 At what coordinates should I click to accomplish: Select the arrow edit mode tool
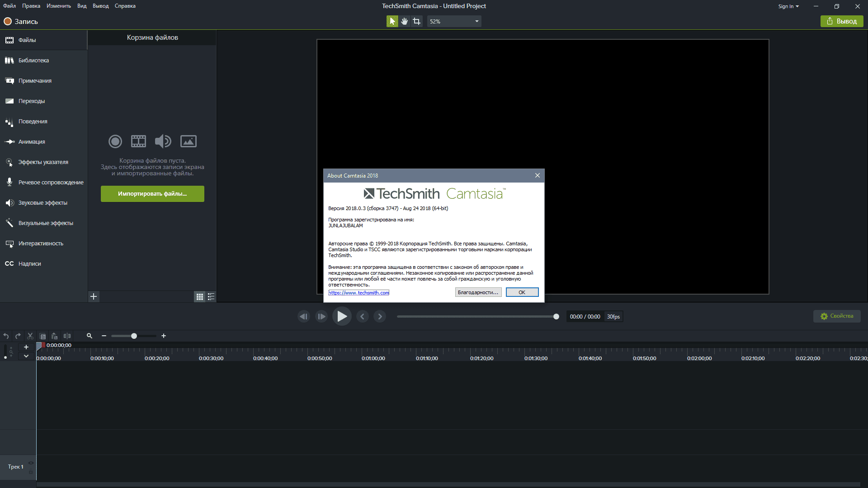(392, 21)
